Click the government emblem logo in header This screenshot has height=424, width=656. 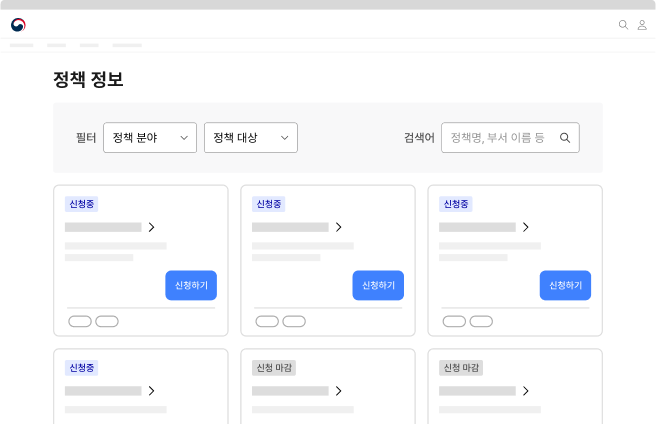(19, 25)
